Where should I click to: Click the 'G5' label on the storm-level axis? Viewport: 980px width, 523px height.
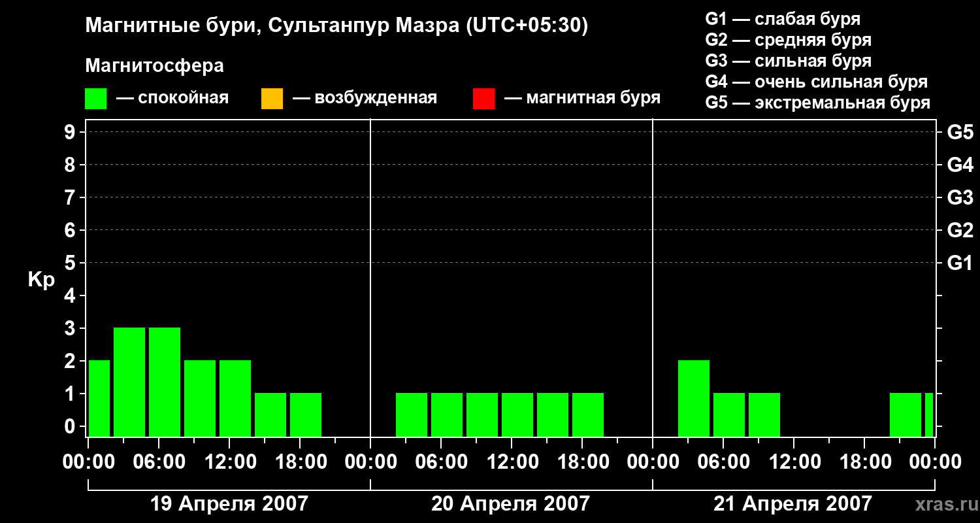pyautogui.click(x=960, y=133)
